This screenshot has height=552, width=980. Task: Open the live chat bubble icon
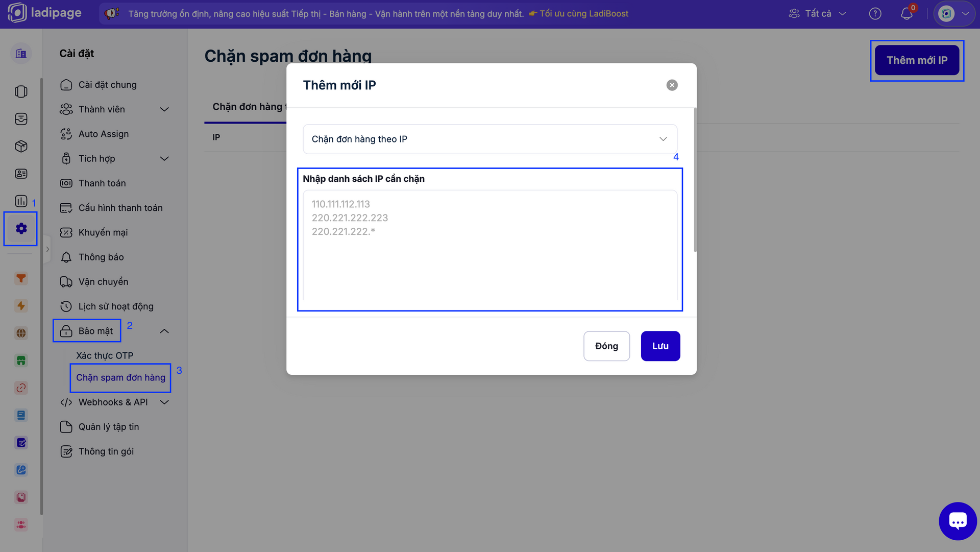[x=958, y=521]
